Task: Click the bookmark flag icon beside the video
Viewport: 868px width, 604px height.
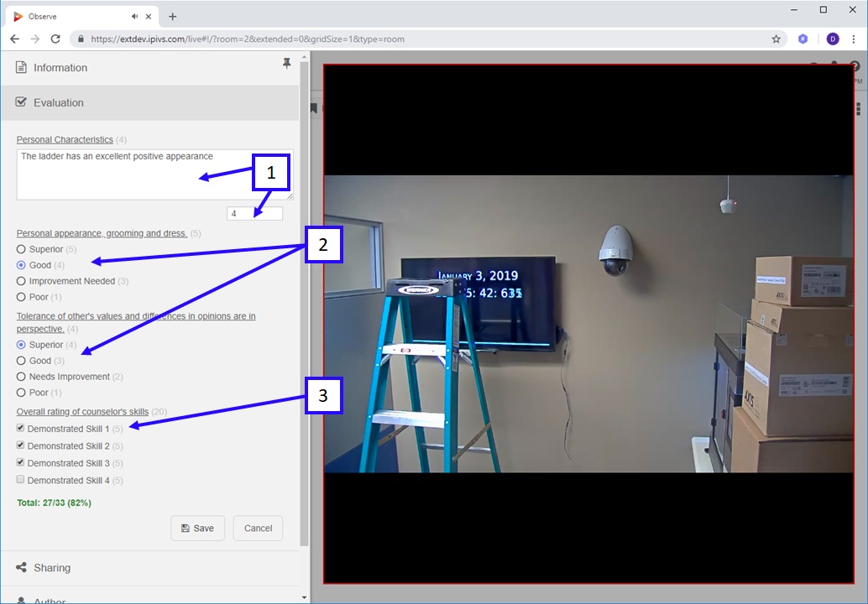Action: [x=313, y=108]
